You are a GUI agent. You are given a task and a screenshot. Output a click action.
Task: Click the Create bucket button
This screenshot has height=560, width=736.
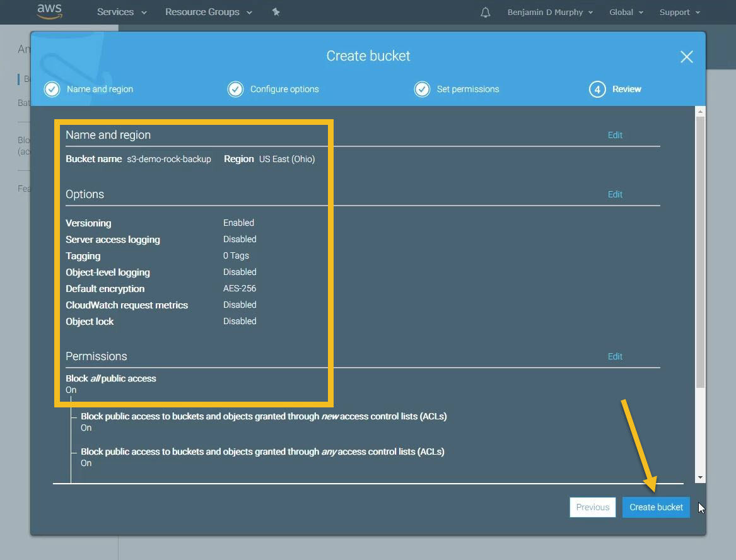[656, 508]
